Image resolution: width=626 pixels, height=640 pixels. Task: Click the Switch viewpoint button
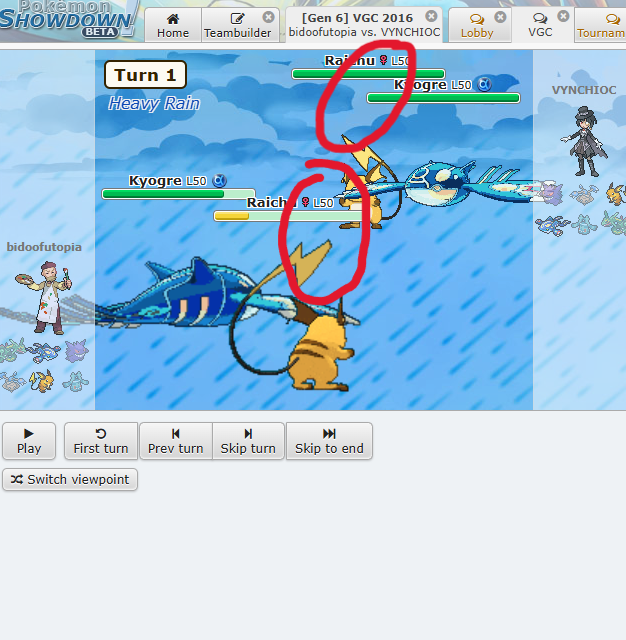(x=70, y=479)
